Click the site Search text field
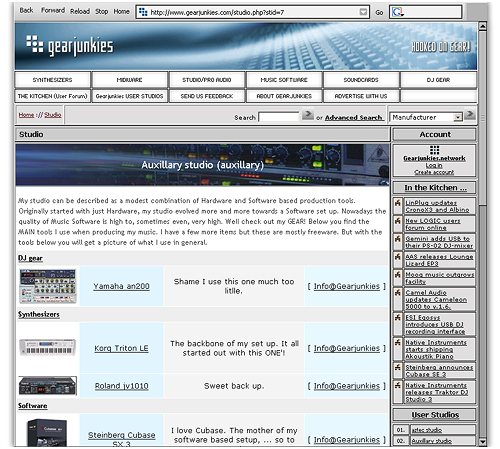This screenshot has width=500, height=449. coord(279,117)
